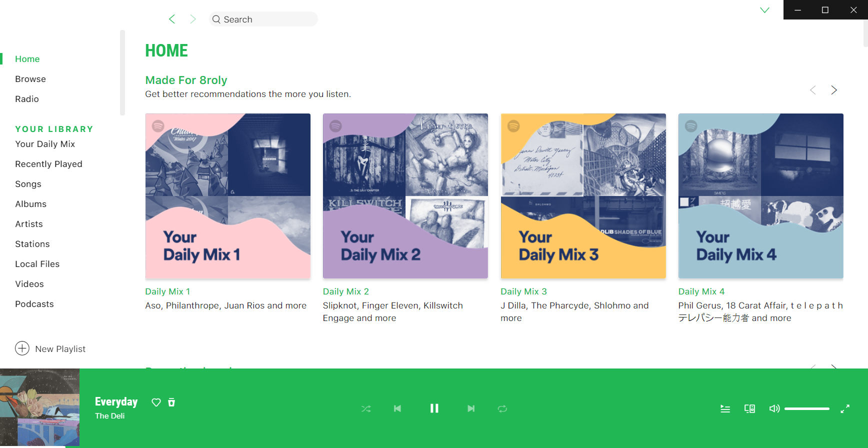The width and height of the screenshot is (868, 448).
Task: Click the Daily Mix 4 title link
Action: [x=701, y=291]
